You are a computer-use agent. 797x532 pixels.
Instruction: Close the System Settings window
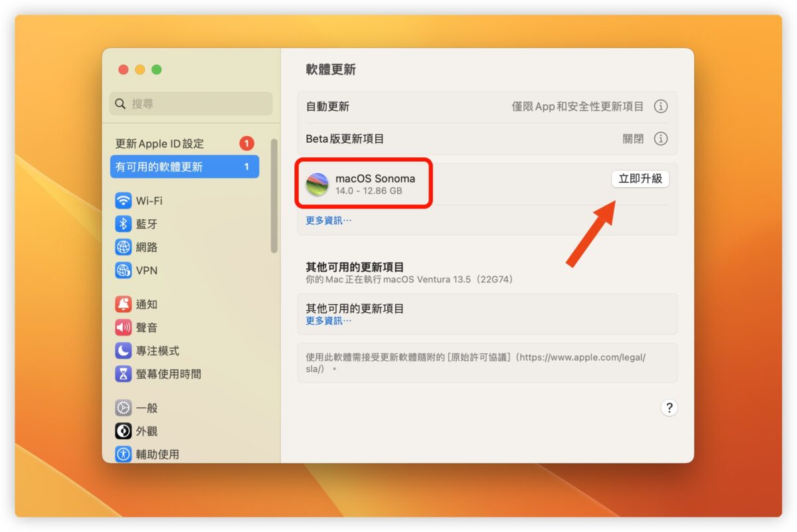coord(124,70)
